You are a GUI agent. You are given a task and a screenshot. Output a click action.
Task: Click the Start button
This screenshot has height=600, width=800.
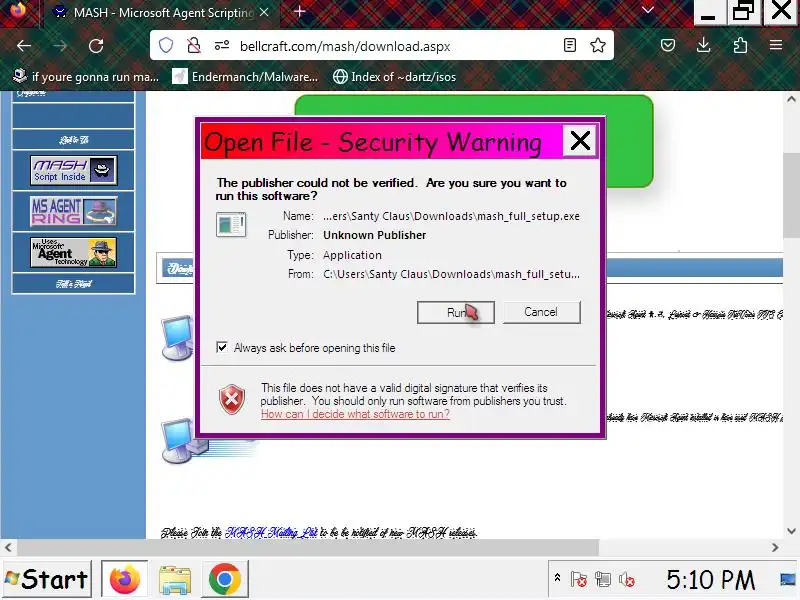(x=47, y=579)
